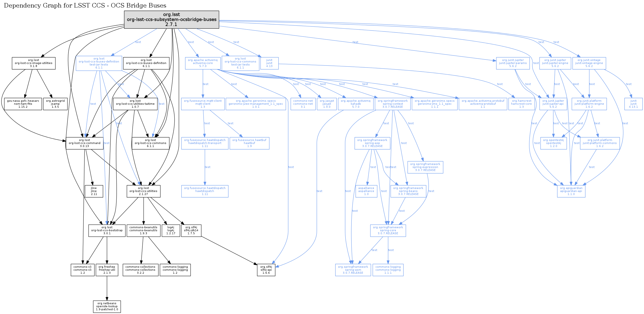Click the nom-tam-fits 1.15.2 node

click(x=23, y=104)
